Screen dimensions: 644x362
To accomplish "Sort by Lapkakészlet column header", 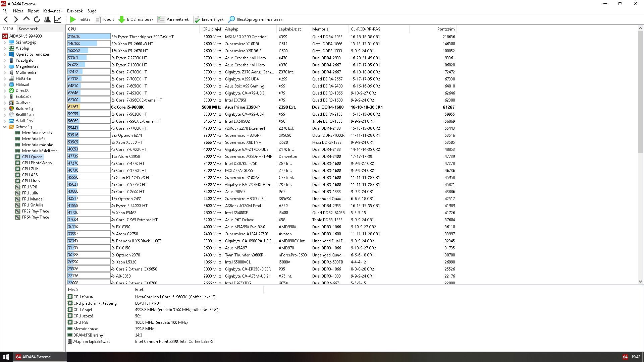I will (293, 29).
